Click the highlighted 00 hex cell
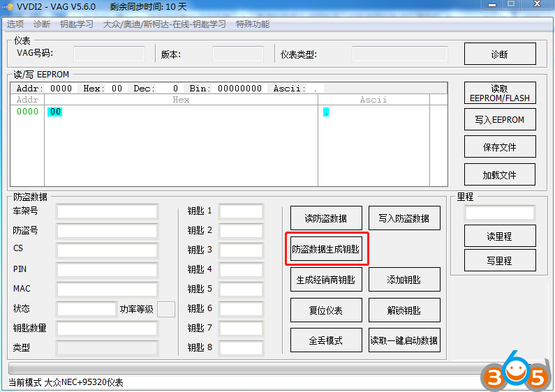Image resolution: width=555 pixels, height=392 pixels. click(x=55, y=112)
